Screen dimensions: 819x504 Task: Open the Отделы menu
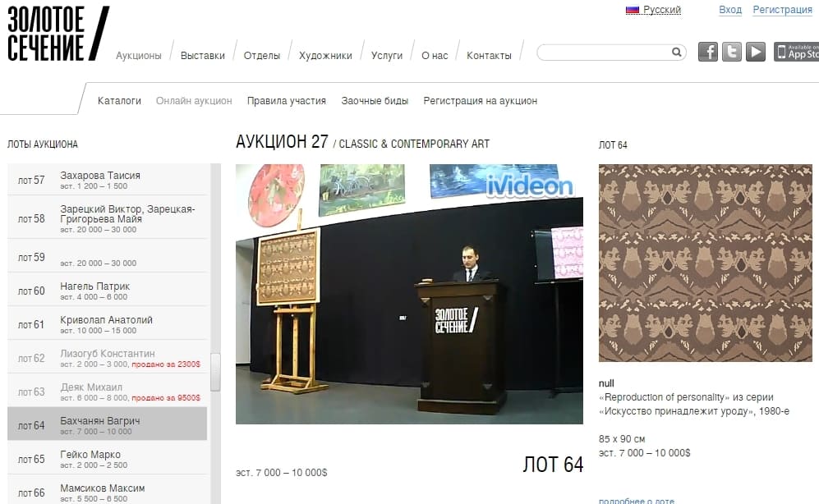point(262,55)
